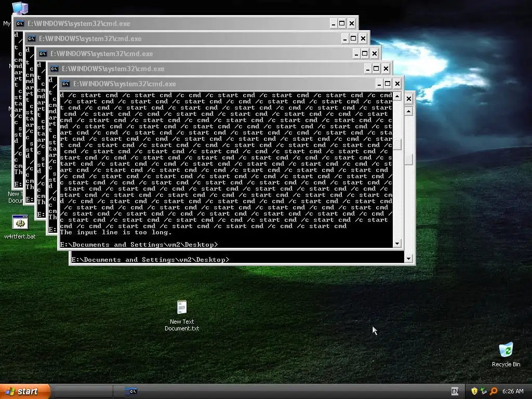Click scroll down arrow of the hidden back window

point(408,259)
